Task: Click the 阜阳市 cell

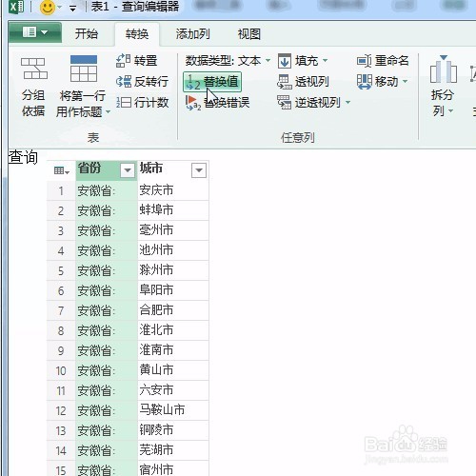Action: 173,290
